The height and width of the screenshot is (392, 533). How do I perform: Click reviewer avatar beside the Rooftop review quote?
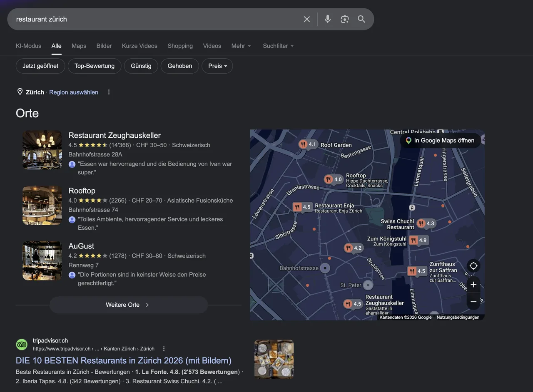pyautogui.click(x=72, y=220)
